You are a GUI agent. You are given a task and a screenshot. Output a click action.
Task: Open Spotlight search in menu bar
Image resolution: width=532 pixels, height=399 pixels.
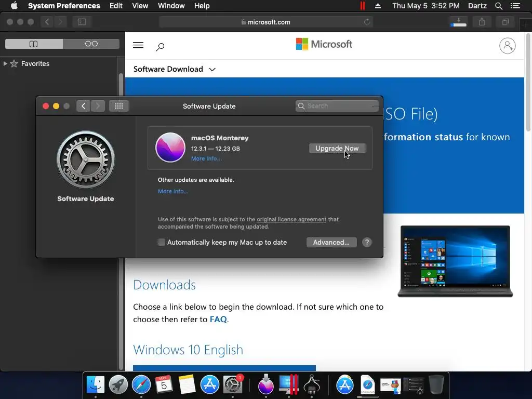[x=498, y=6]
